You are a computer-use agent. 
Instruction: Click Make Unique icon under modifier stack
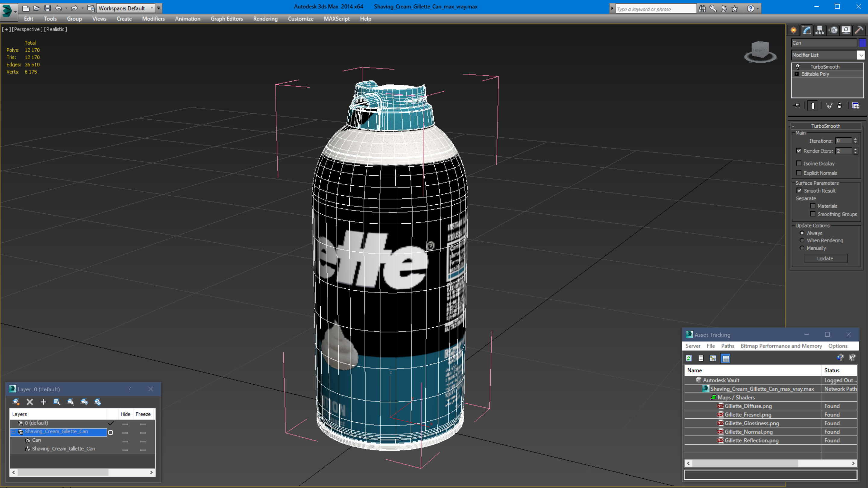829,106
